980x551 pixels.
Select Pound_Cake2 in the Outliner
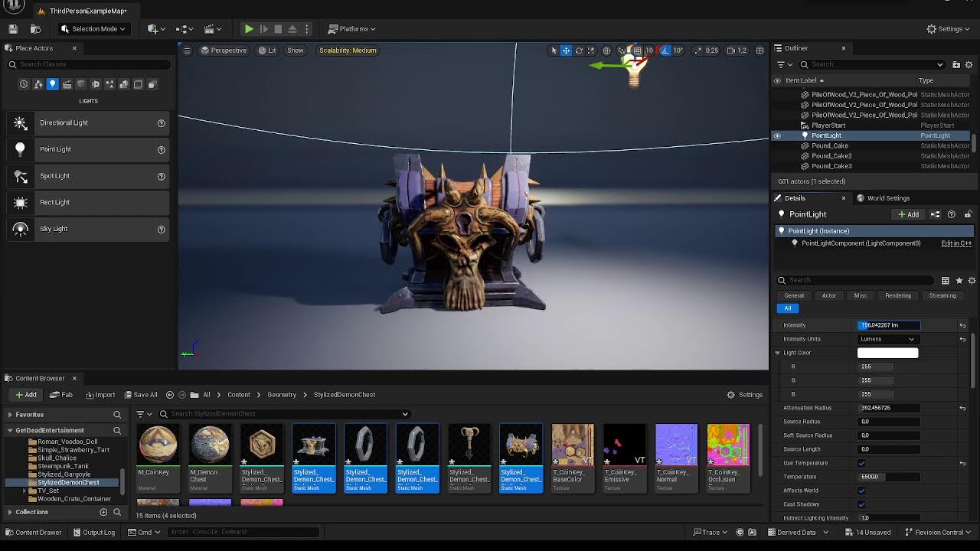tap(872, 156)
